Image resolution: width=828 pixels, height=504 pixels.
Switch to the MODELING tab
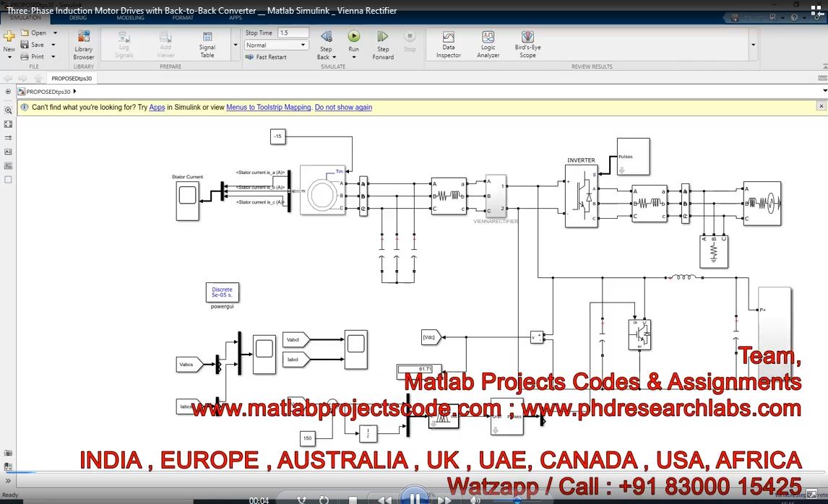tap(131, 18)
